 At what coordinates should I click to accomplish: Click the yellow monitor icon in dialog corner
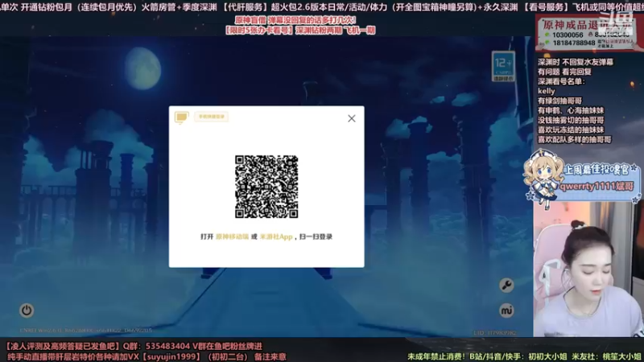(x=182, y=117)
